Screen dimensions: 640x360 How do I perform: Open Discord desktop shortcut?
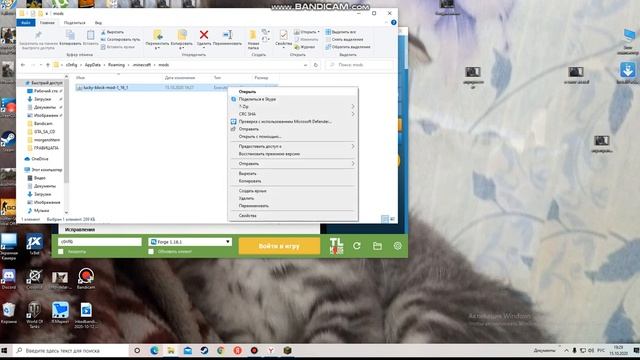pos(9,278)
